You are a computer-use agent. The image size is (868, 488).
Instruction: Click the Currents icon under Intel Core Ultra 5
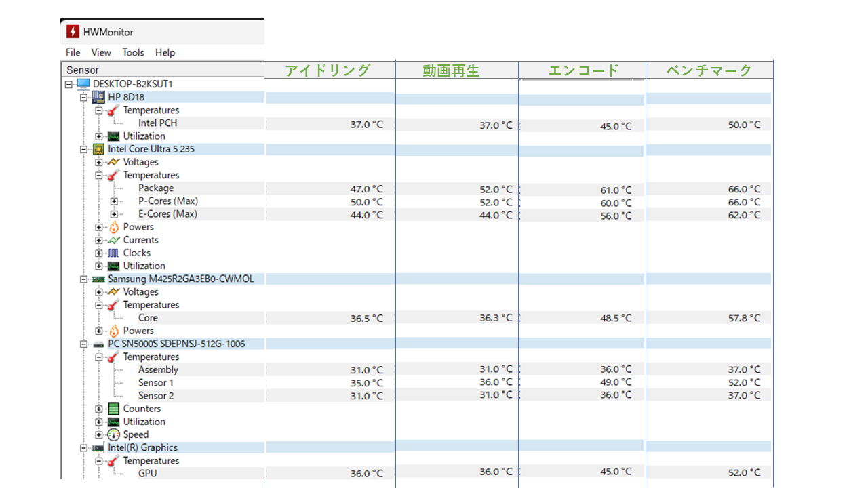pyautogui.click(x=113, y=240)
